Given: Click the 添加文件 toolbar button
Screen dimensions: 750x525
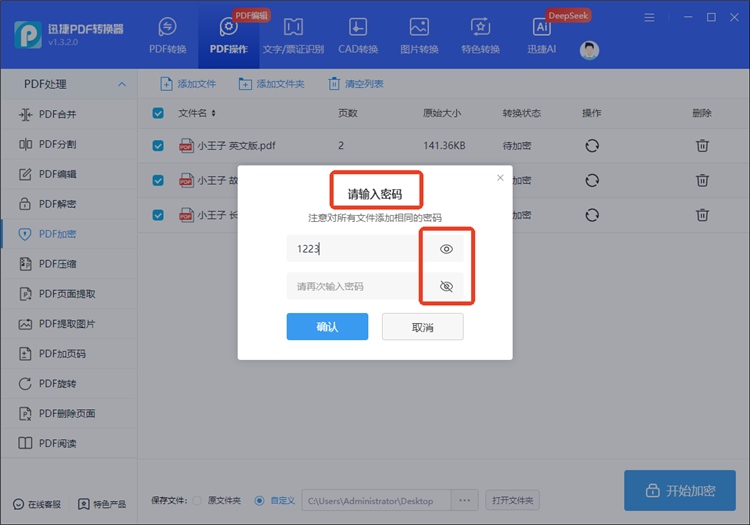Looking at the screenshot, I should point(188,84).
